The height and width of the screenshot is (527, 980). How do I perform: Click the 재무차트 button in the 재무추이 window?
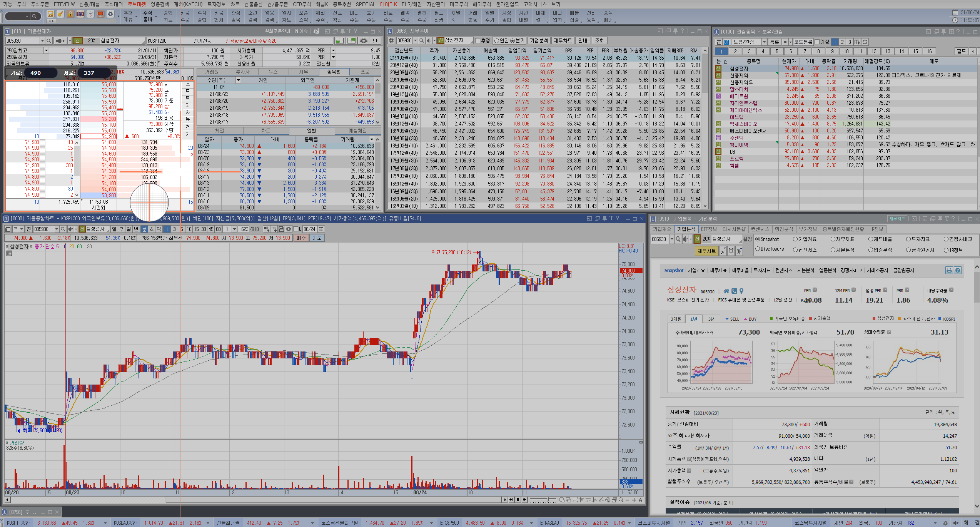pyautogui.click(x=563, y=40)
